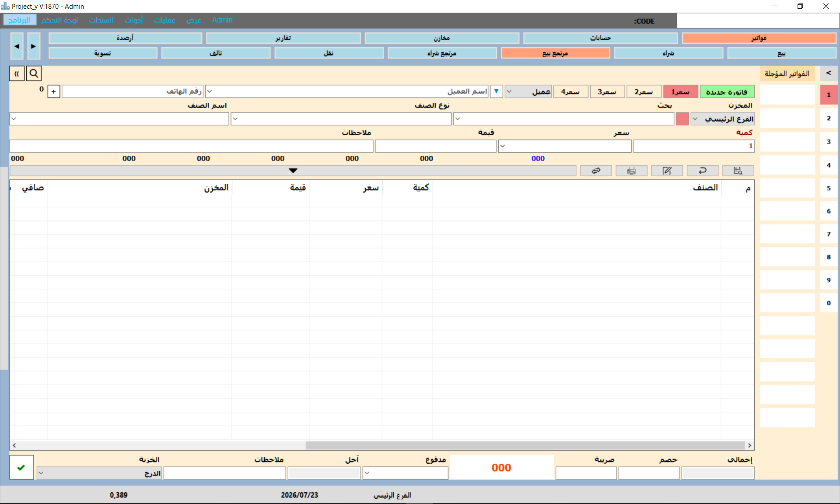The height and width of the screenshot is (504, 840).
Task: Open the عميل customer type dropdown
Action: tap(528, 91)
